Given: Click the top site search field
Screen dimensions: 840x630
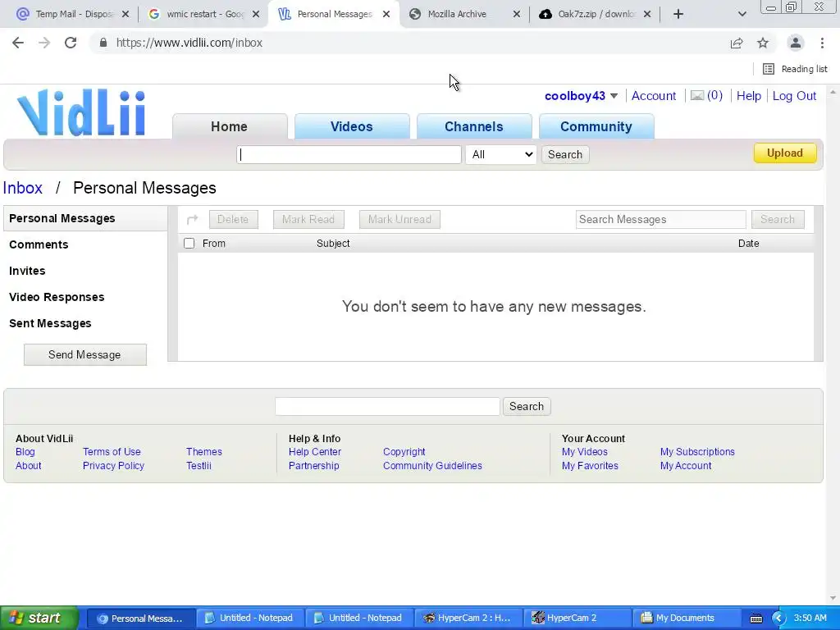Looking at the screenshot, I should [349, 154].
